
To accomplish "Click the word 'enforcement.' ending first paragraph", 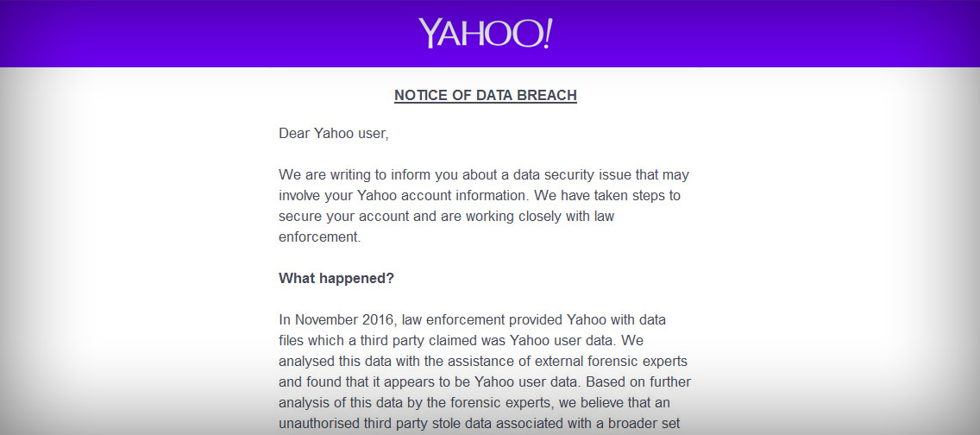I will click(x=320, y=237).
